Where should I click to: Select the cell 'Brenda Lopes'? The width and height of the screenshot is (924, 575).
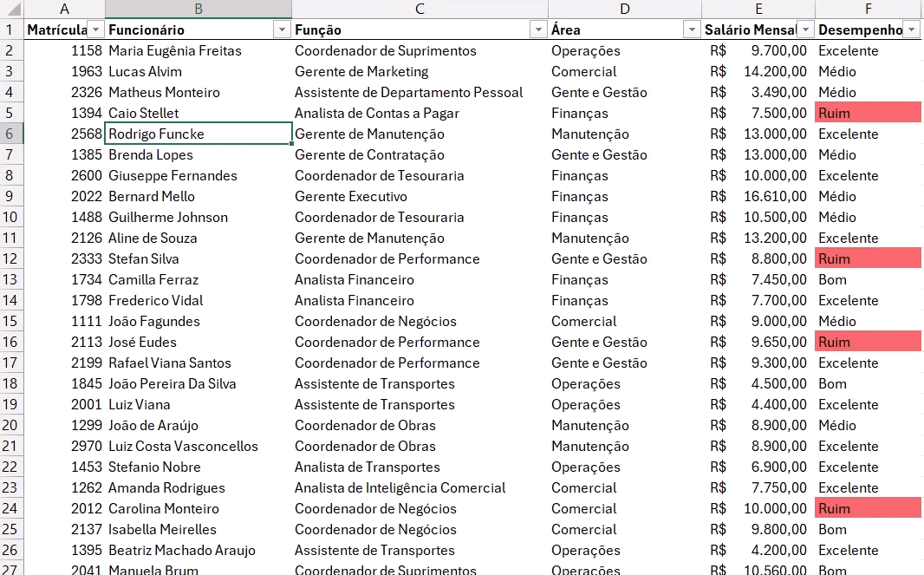pos(198,154)
